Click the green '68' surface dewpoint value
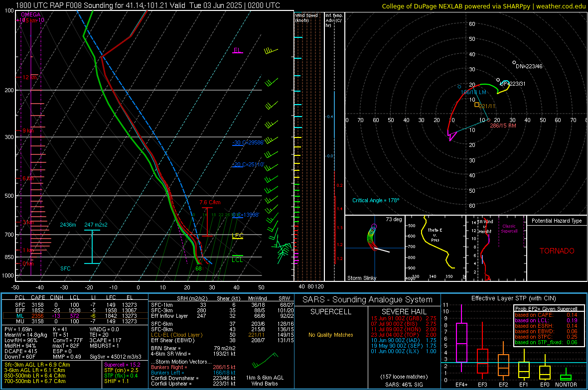This screenshot has width=588, height=390. click(x=198, y=268)
